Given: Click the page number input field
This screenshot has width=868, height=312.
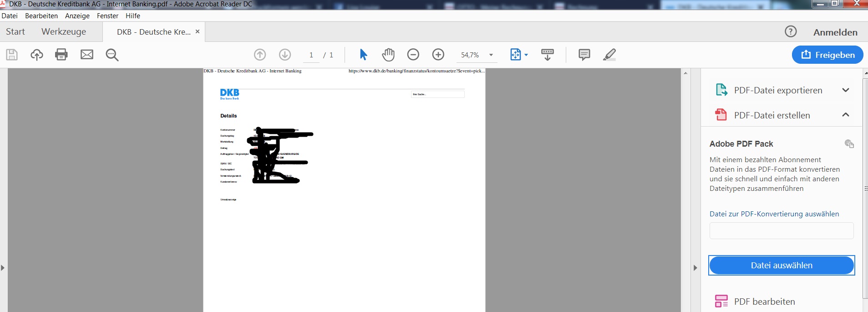Looking at the screenshot, I should pyautogui.click(x=311, y=55).
